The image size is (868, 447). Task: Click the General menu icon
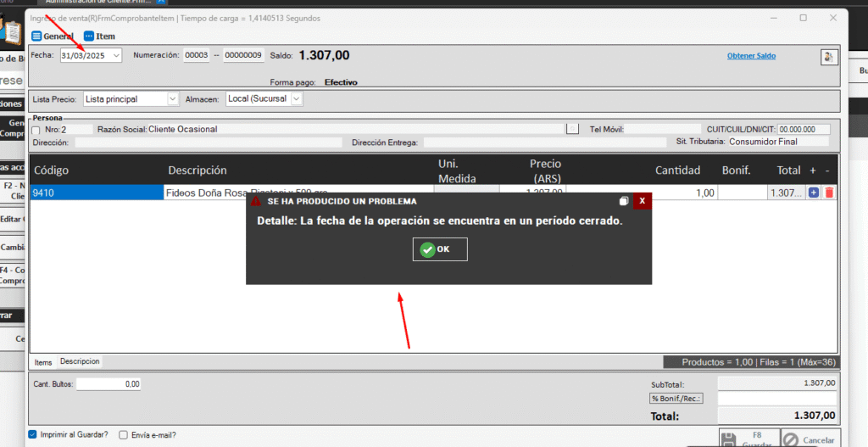(36, 36)
